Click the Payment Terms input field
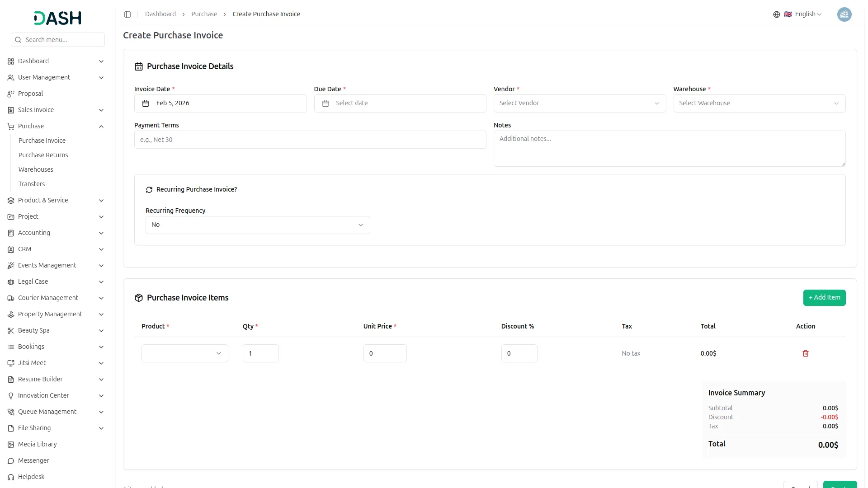868x488 pixels. 310,140
